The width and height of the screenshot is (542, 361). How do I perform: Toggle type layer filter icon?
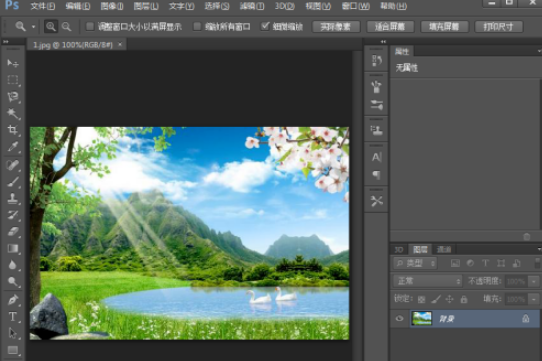(485, 263)
